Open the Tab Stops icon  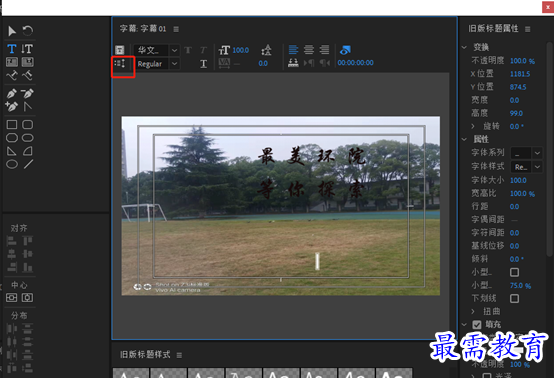[x=293, y=63]
